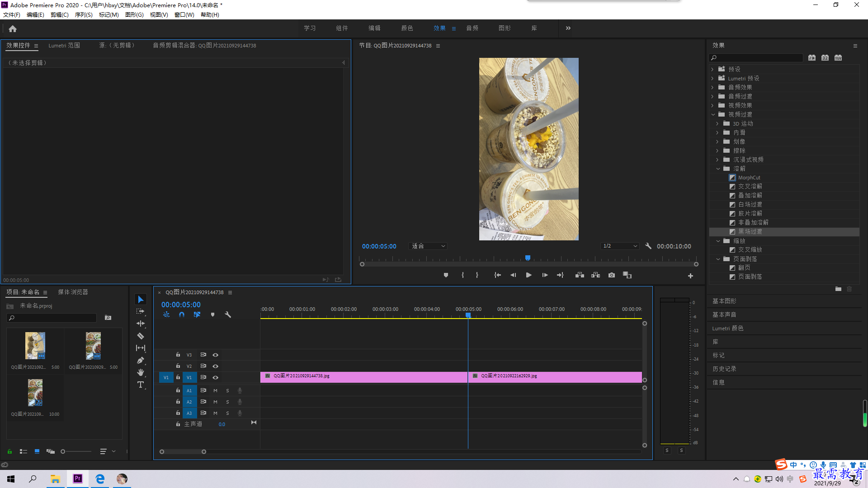Mute audio track A3
This screenshot has height=488, width=868.
[215, 413]
